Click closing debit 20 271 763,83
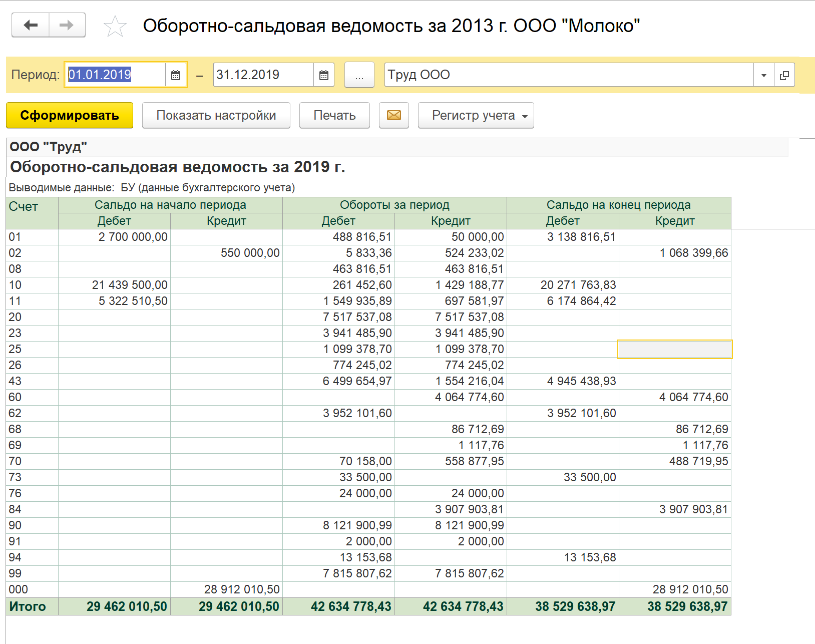Viewport: 815px width, 644px height. click(x=578, y=285)
